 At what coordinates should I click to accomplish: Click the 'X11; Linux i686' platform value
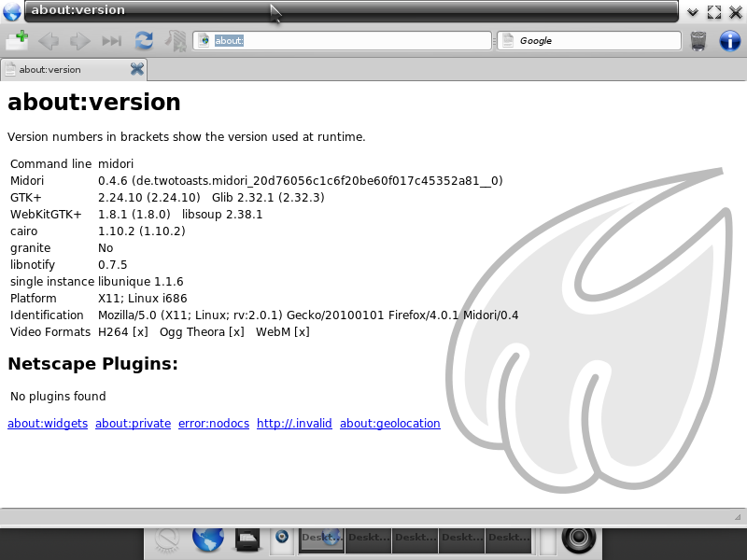pyautogui.click(x=143, y=298)
